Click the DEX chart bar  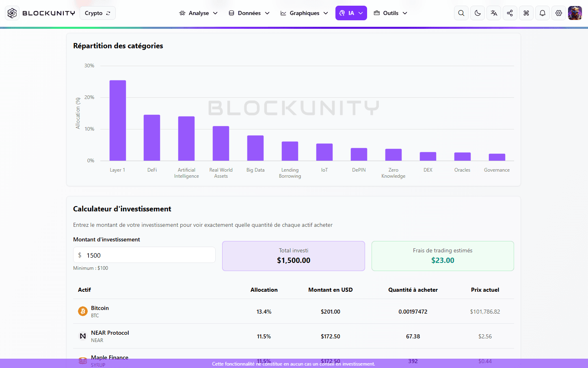tap(428, 157)
